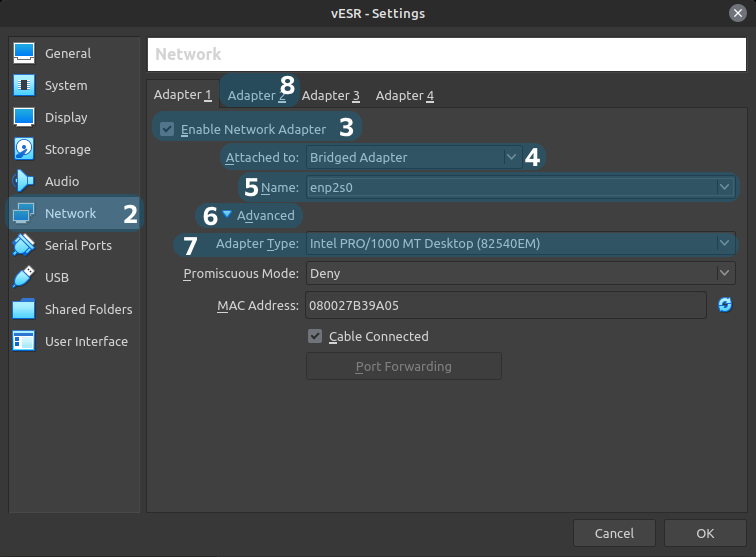This screenshot has height=557, width=756.
Task: Open the Attached to dropdown
Action: tap(414, 157)
